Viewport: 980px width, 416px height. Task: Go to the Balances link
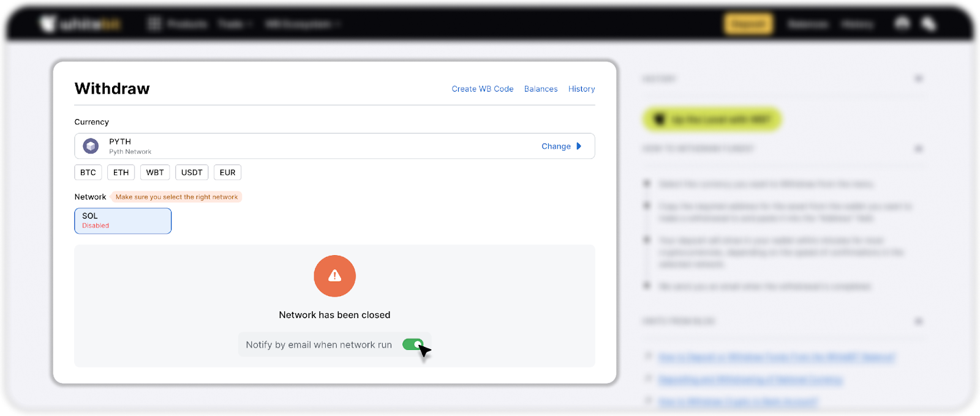click(x=541, y=89)
